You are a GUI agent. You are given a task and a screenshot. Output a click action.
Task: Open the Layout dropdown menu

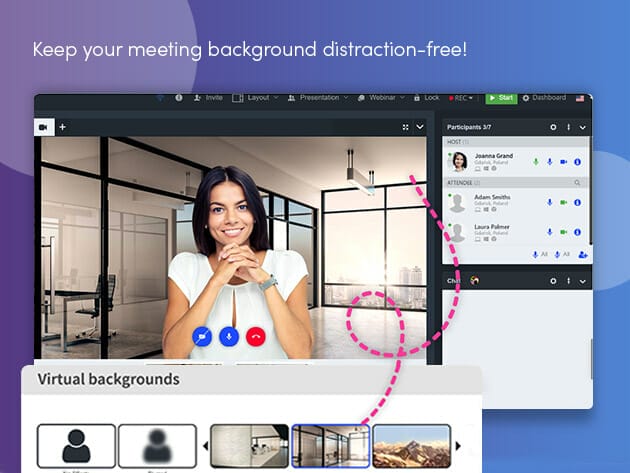(254, 98)
